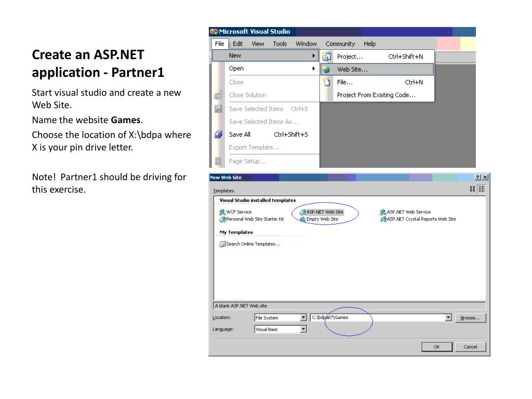Select the Personal Web Site Starter Kit template
The height and width of the screenshot is (399, 532).
pos(251,219)
